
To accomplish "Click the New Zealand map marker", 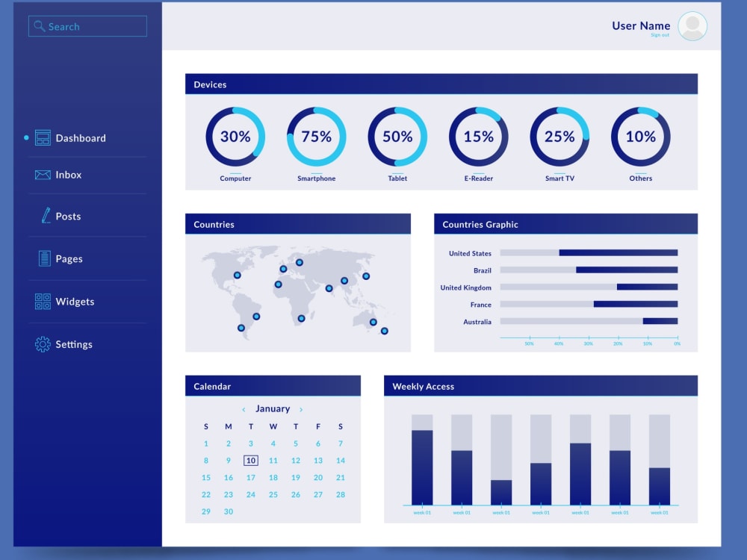I will point(385,331).
